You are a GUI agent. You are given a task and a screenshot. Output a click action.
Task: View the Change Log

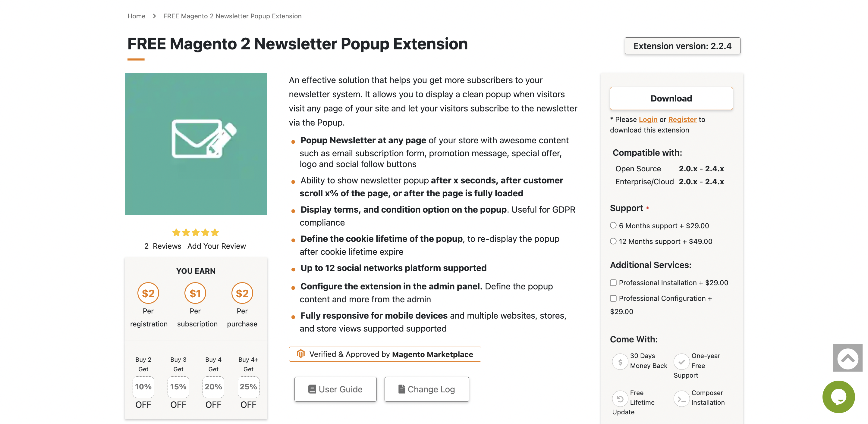(x=426, y=389)
